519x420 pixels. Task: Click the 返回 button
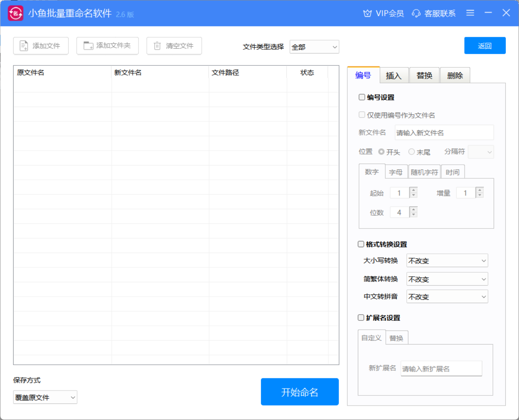coord(485,45)
